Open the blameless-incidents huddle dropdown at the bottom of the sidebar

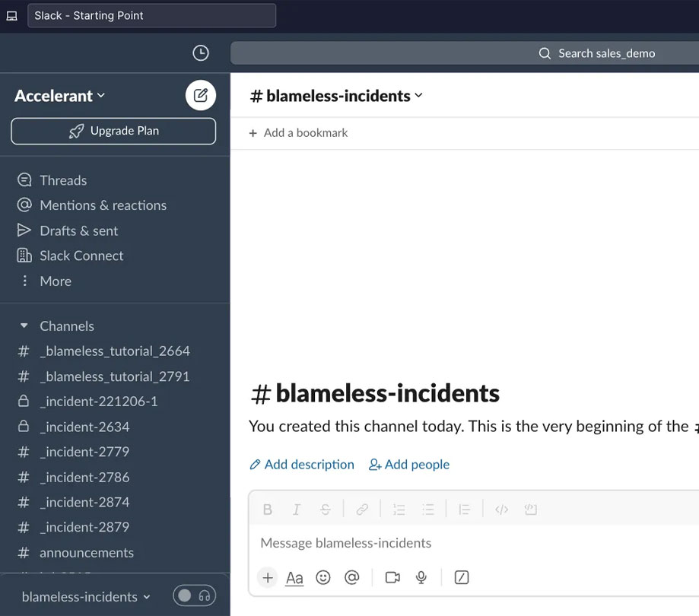[x=86, y=597]
